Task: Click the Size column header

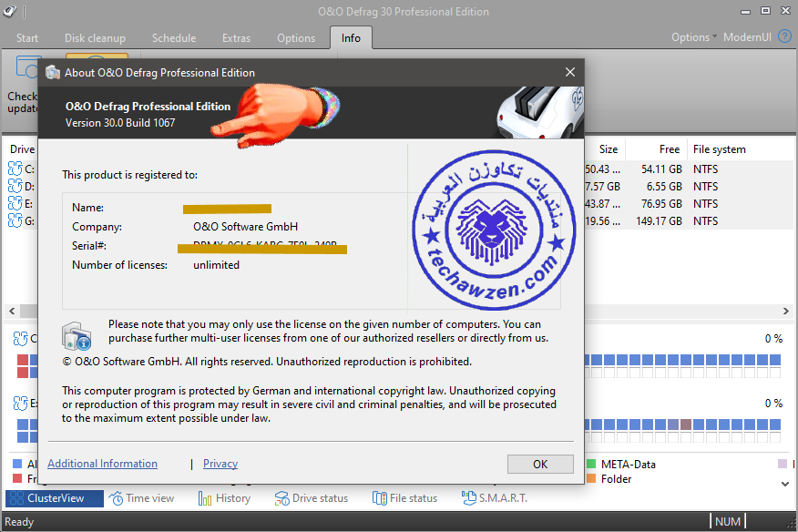Action: coord(609,149)
